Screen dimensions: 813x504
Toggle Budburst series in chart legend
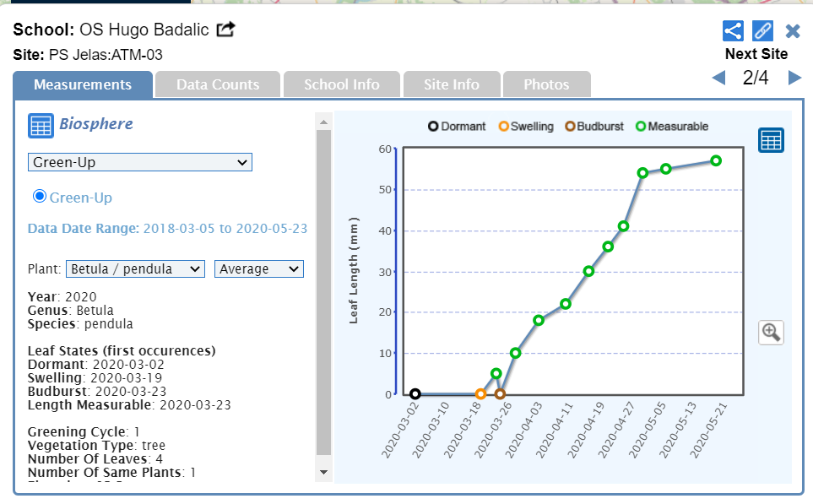click(594, 127)
